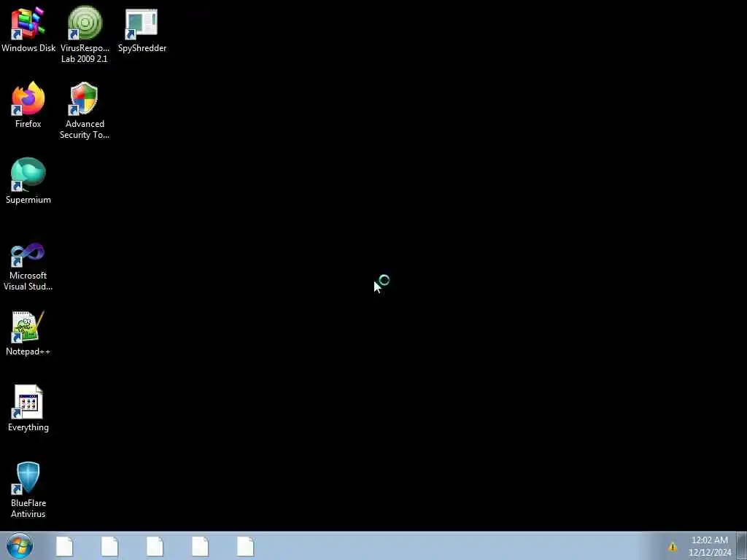Screen dimensions: 747x560
Task: Click the Show desktop strip beside the clock
Action: pyautogui.click(x=742, y=545)
